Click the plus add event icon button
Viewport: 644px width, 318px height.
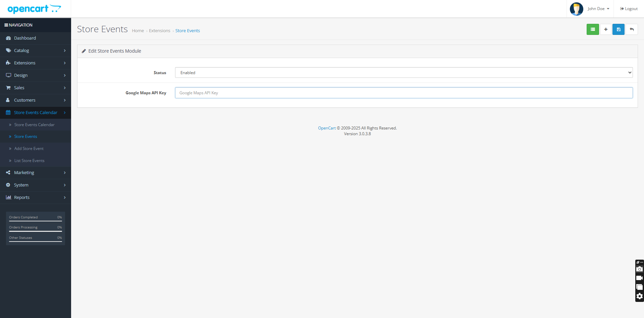[x=606, y=30]
